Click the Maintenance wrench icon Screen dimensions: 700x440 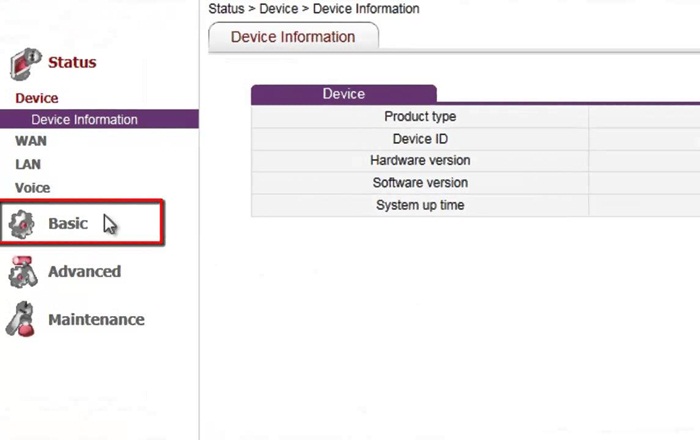[x=21, y=319]
